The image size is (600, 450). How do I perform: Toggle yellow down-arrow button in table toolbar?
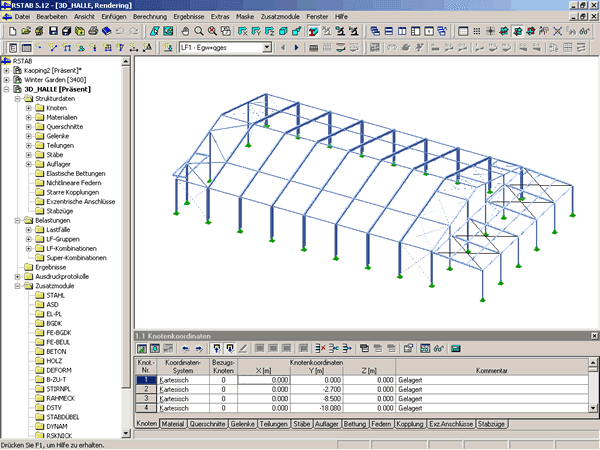[230, 349]
